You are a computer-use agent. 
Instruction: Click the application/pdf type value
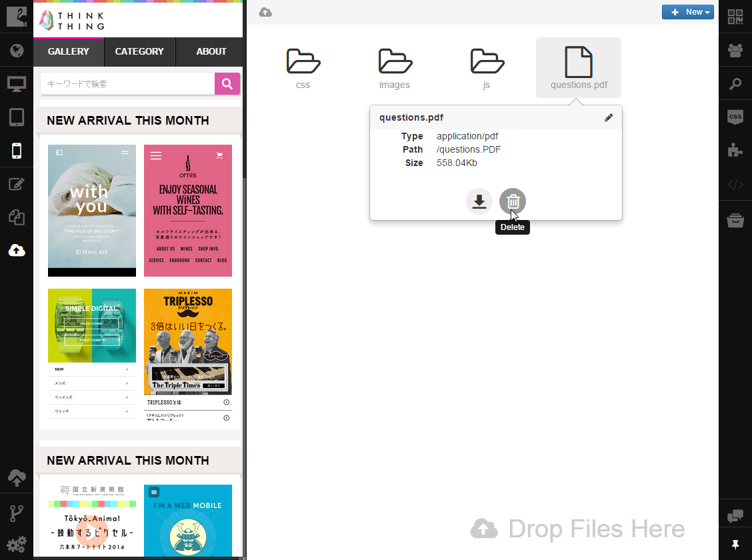coord(467,136)
